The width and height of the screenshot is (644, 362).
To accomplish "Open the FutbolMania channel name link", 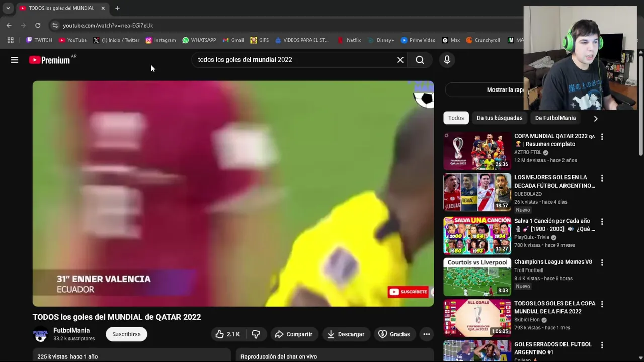I will pos(71,330).
